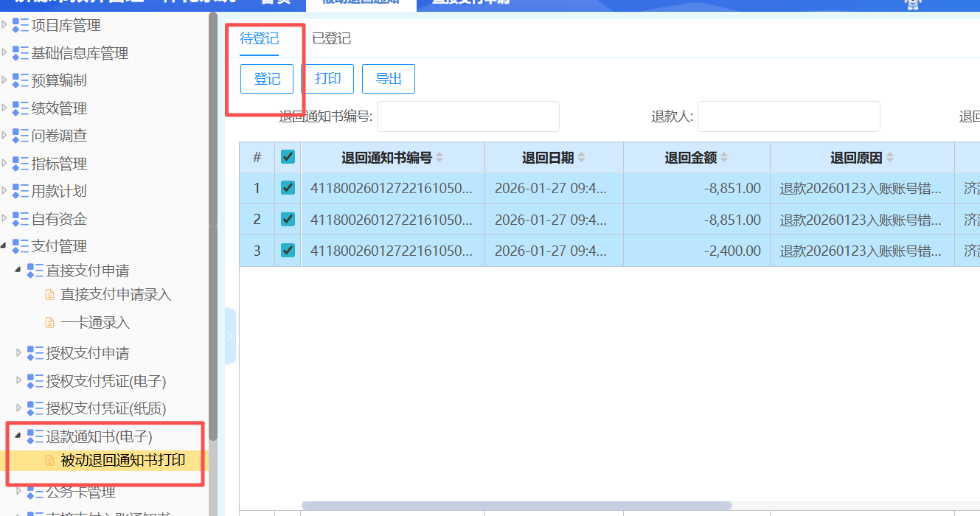Uncheck the checkbox for row 1
The height and width of the screenshot is (516, 980).
click(x=288, y=188)
